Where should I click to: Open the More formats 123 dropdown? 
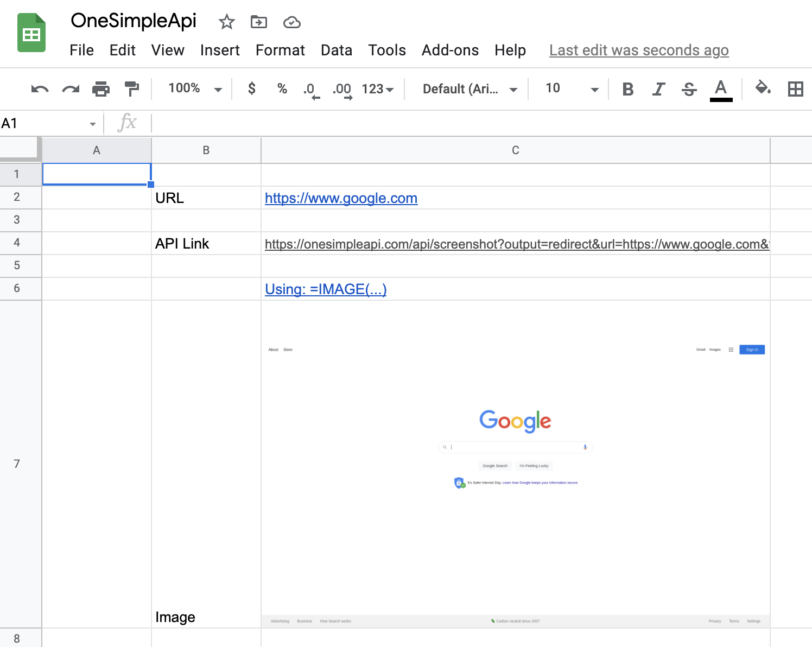click(x=377, y=88)
